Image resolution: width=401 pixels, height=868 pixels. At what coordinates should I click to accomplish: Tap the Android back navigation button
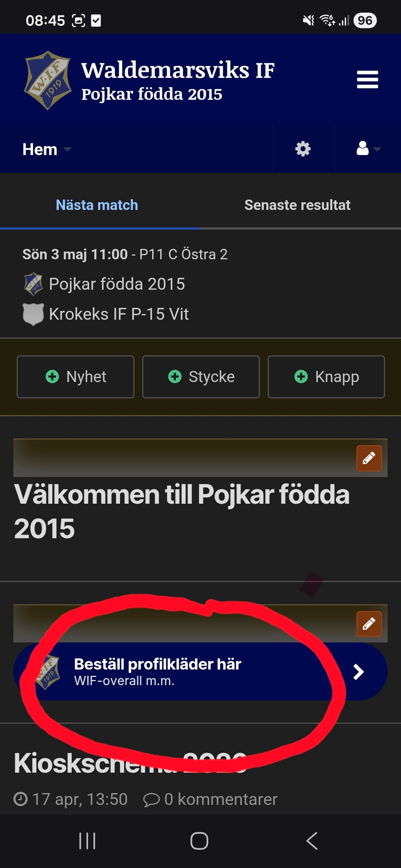312,841
